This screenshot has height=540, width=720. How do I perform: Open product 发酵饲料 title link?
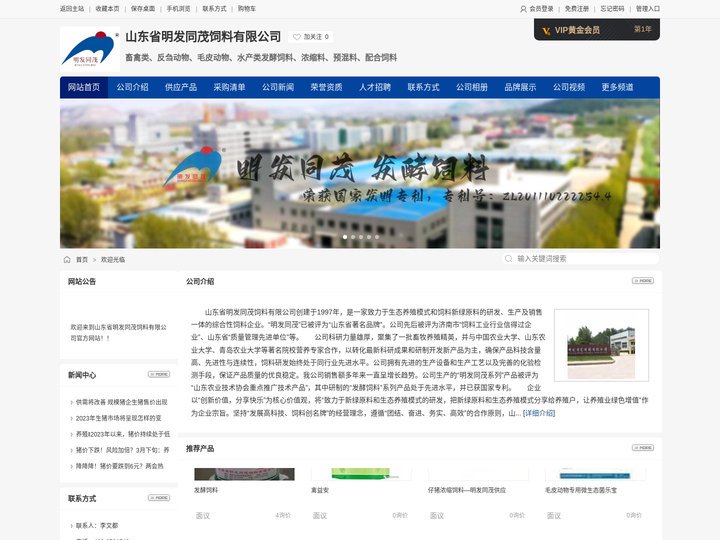pos(206,490)
